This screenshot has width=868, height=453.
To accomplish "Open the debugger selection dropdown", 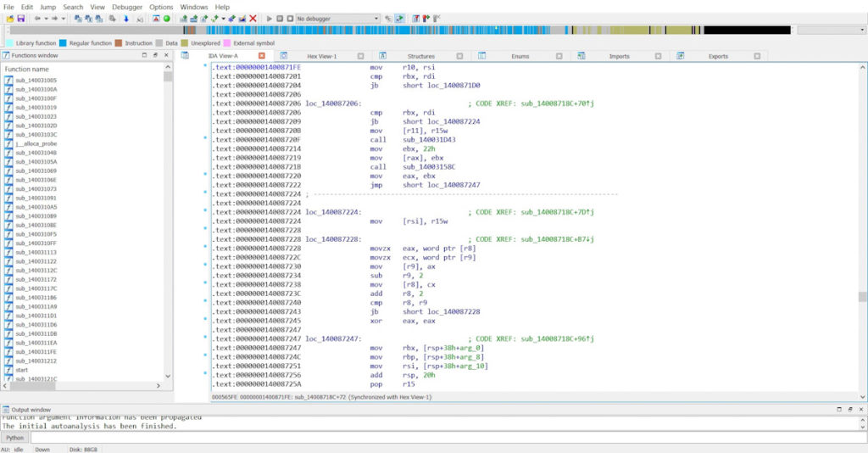I will click(x=337, y=19).
